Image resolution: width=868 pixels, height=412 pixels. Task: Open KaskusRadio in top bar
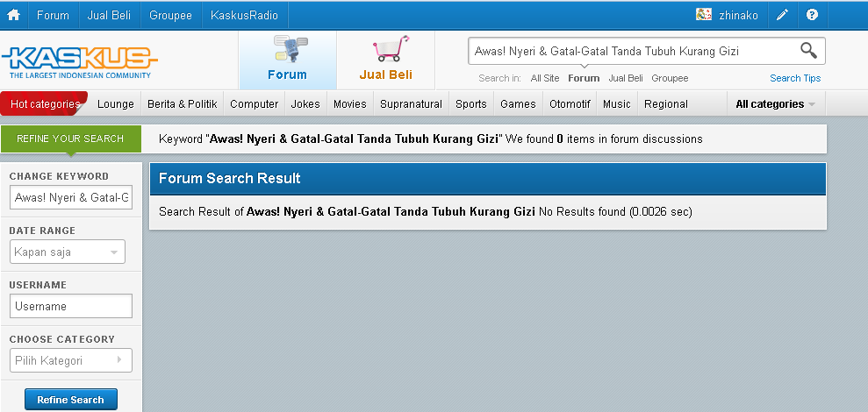(244, 15)
